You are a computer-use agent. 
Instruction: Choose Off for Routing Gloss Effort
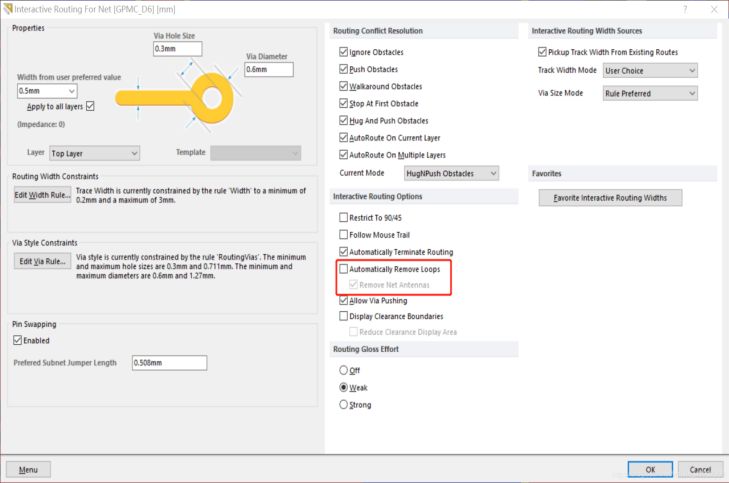[x=345, y=370]
